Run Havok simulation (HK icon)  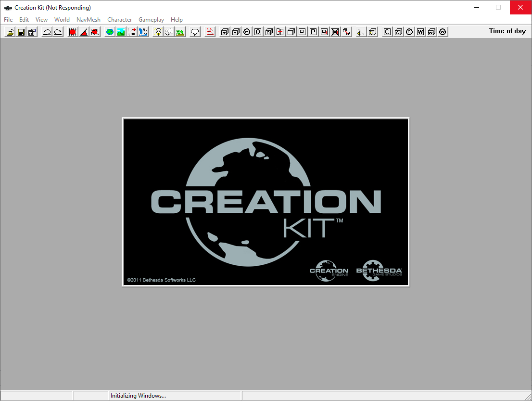(x=132, y=32)
